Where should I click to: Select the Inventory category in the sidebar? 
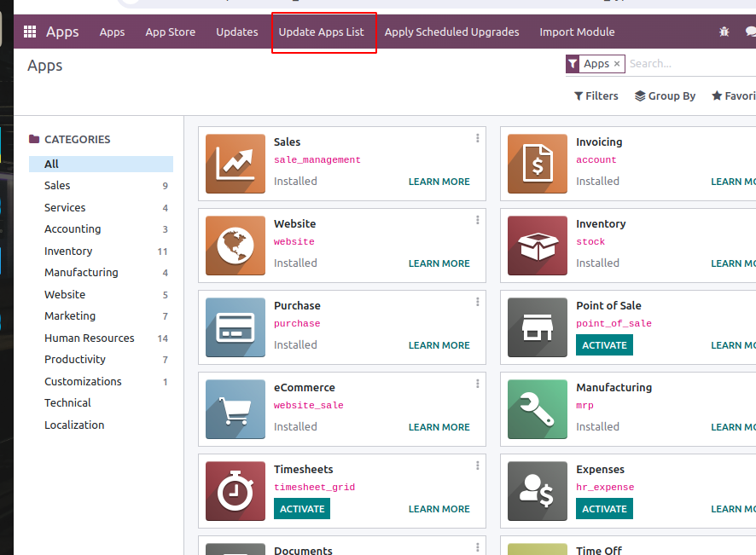pyautogui.click(x=101, y=251)
